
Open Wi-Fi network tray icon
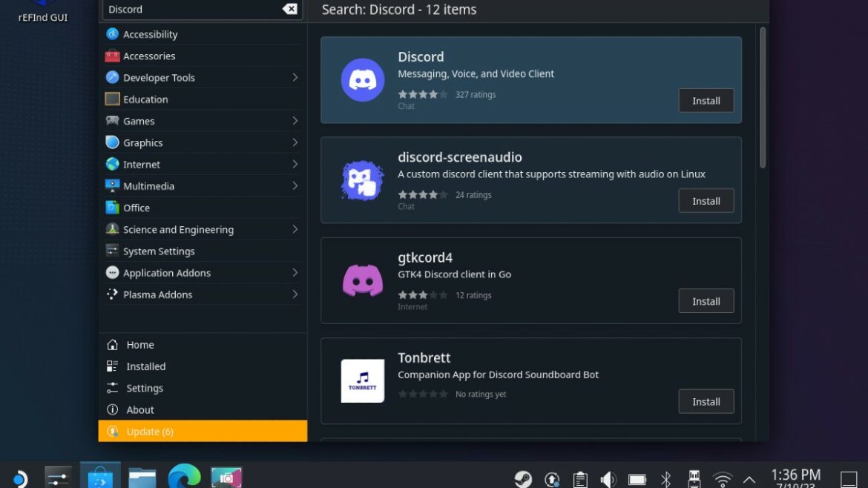(x=723, y=479)
